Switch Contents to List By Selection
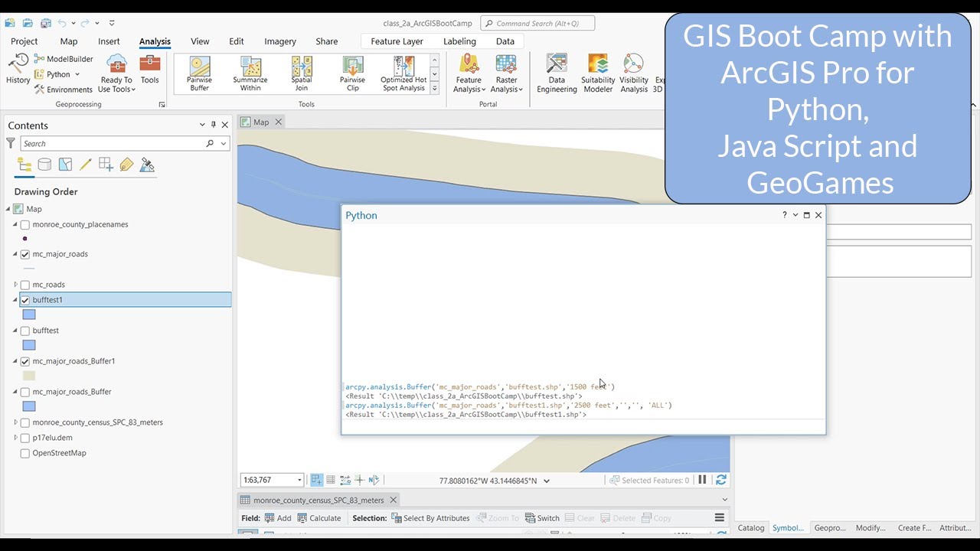Screen dimensions: 980x551 coord(65,165)
